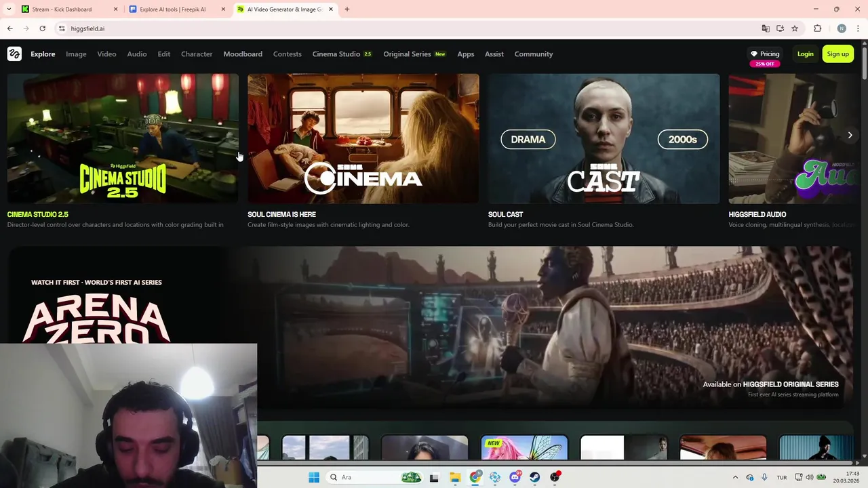Viewport: 868px width, 488px height.
Task: Open the Moodboard nav item
Action: click(243, 54)
